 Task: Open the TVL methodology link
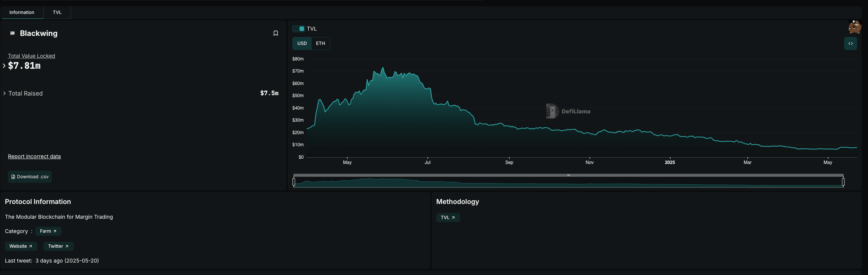click(x=448, y=218)
